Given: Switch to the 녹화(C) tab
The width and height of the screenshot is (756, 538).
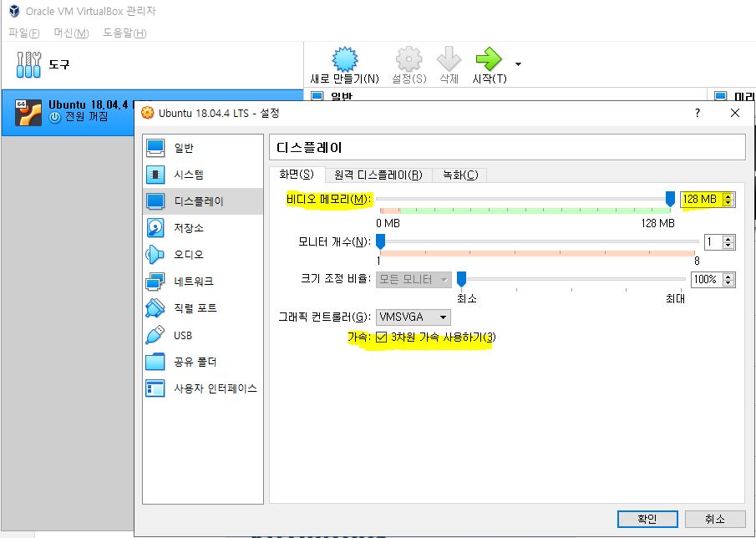Looking at the screenshot, I should pyautogui.click(x=460, y=175).
